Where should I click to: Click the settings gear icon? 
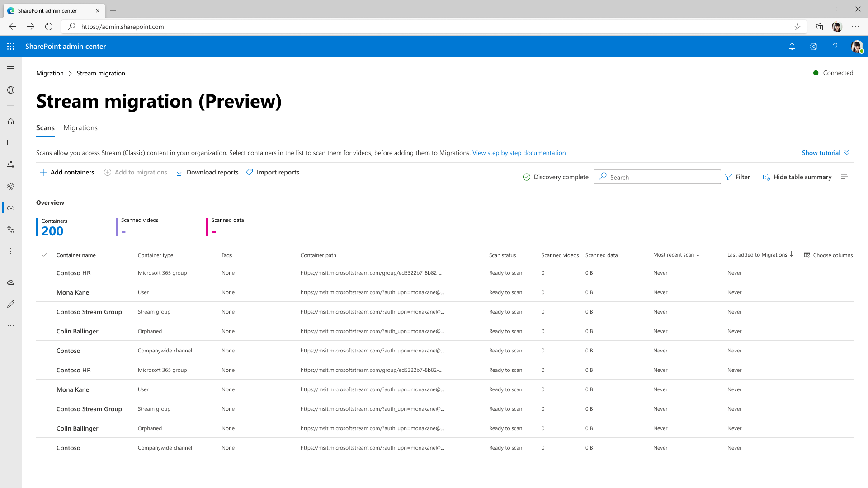point(813,46)
